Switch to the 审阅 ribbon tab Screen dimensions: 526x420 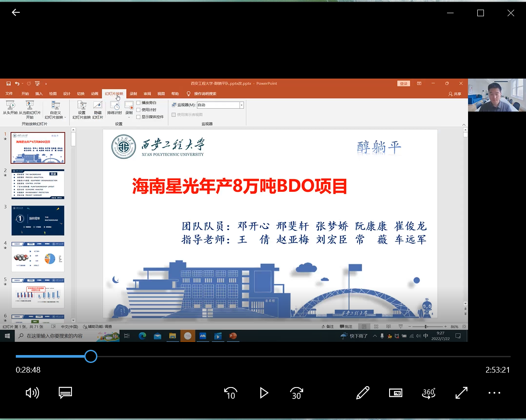(147, 93)
